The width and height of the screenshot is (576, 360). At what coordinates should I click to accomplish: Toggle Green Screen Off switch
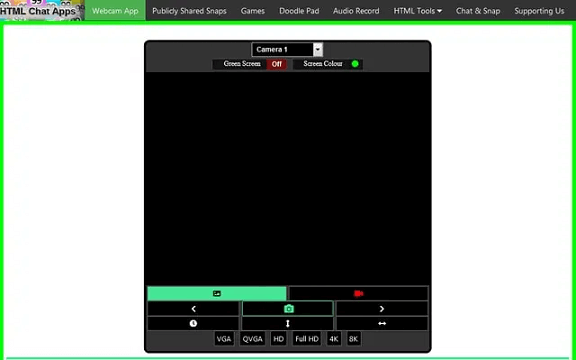coord(277,64)
